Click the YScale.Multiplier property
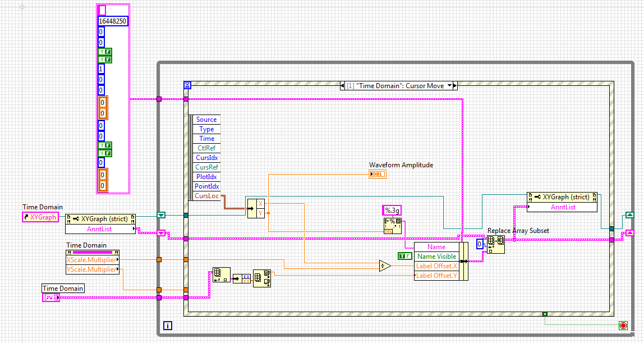The height and width of the screenshot is (343, 644). coord(93,269)
